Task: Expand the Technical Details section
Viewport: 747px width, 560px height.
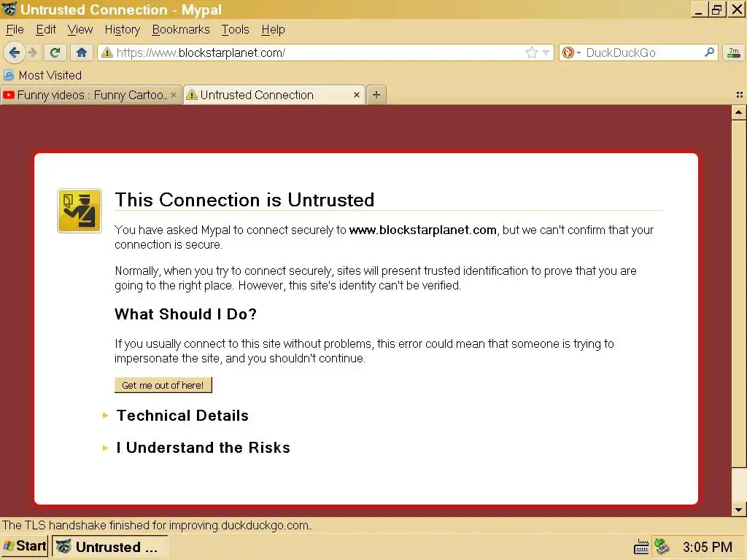Action: 182,416
